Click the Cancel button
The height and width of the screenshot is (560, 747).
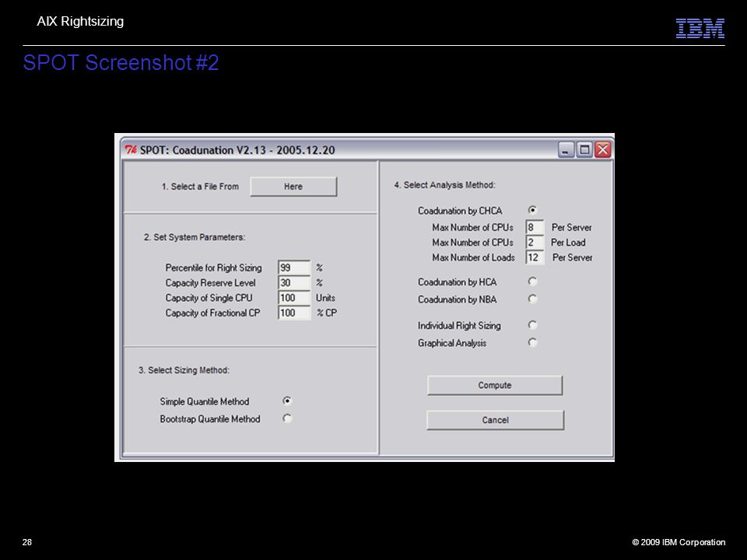[x=495, y=420]
